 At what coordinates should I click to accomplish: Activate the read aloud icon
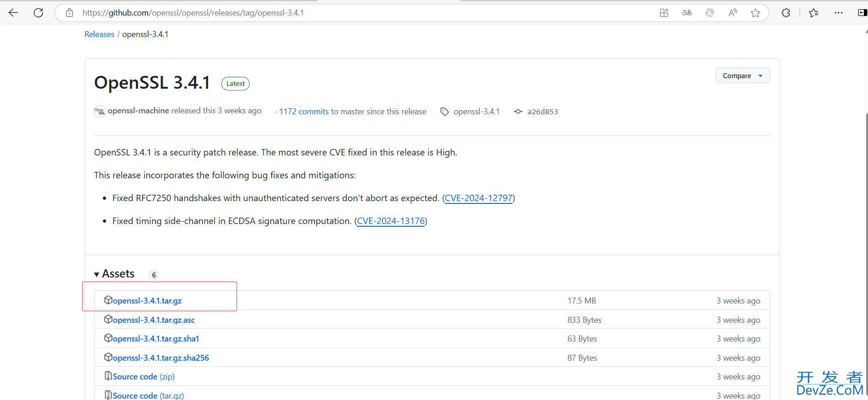tap(733, 13)
